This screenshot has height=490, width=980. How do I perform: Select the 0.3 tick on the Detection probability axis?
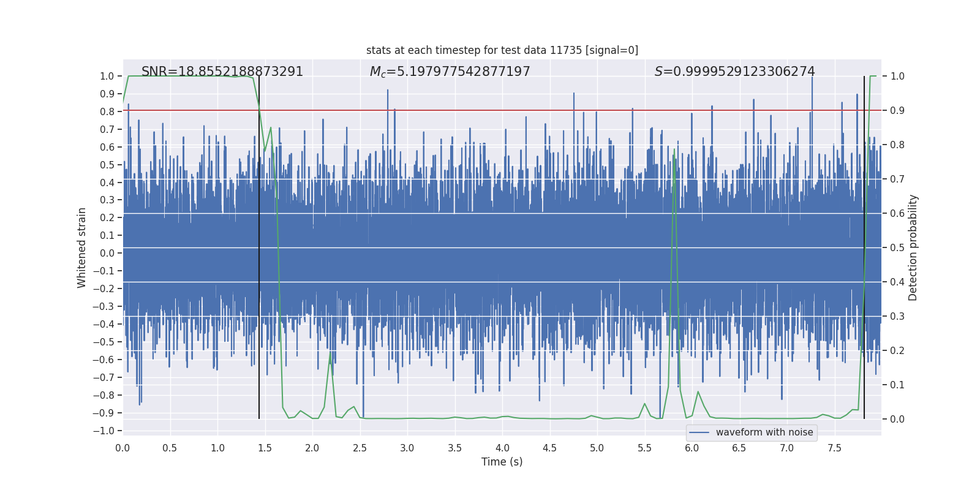click(x=897, y=316)
